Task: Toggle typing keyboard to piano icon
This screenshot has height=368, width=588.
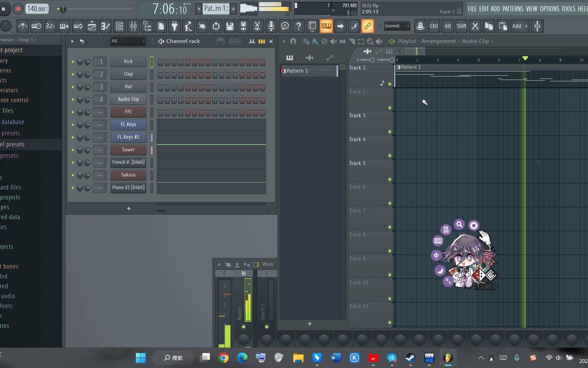Action: pyautogui.click(x=326, y=26)
